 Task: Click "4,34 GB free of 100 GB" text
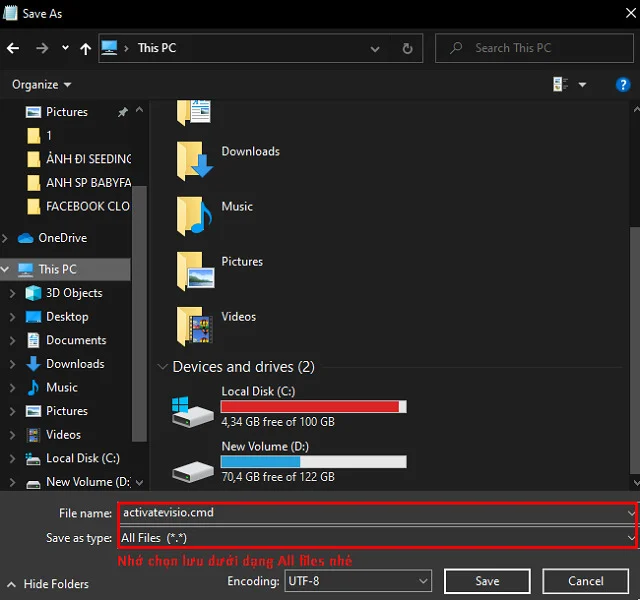coord(278,422)
